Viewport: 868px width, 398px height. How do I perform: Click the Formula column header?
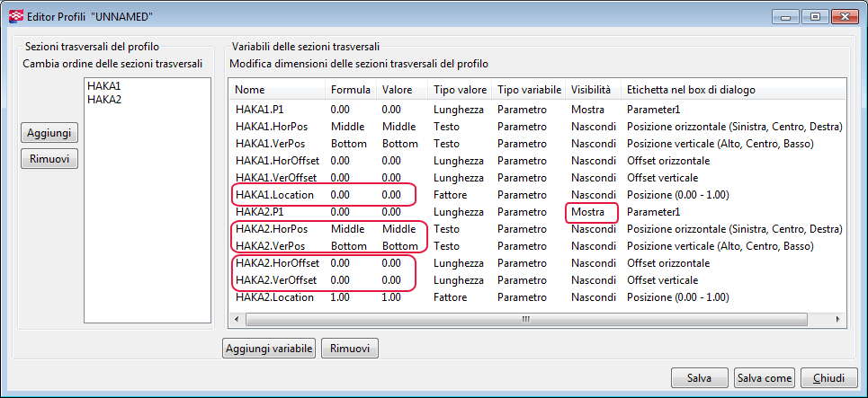tap(350, 90)
